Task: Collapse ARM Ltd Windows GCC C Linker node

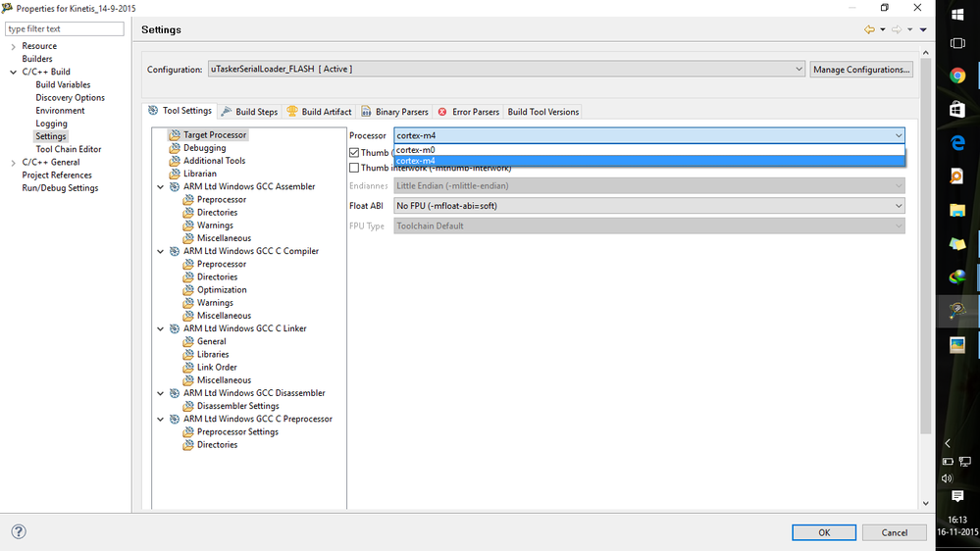Action: [x=161, y=328]
